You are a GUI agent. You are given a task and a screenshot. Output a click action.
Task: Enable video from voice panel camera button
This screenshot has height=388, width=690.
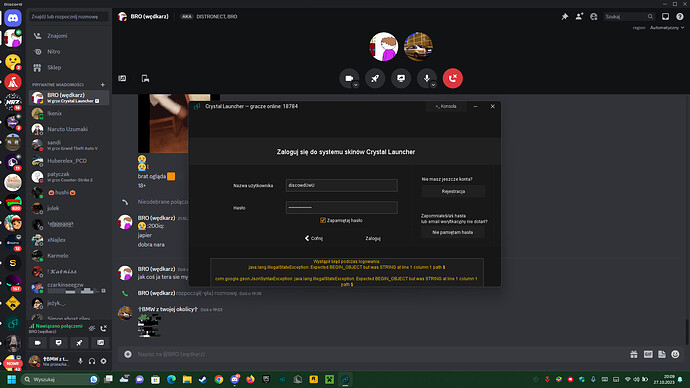(38, 343)
